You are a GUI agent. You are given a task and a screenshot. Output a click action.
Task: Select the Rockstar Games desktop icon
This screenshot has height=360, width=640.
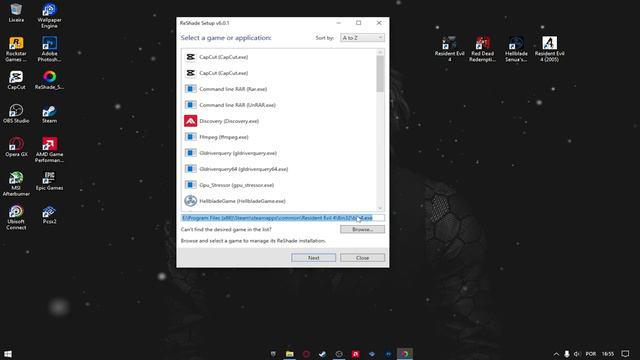(16, 49)
